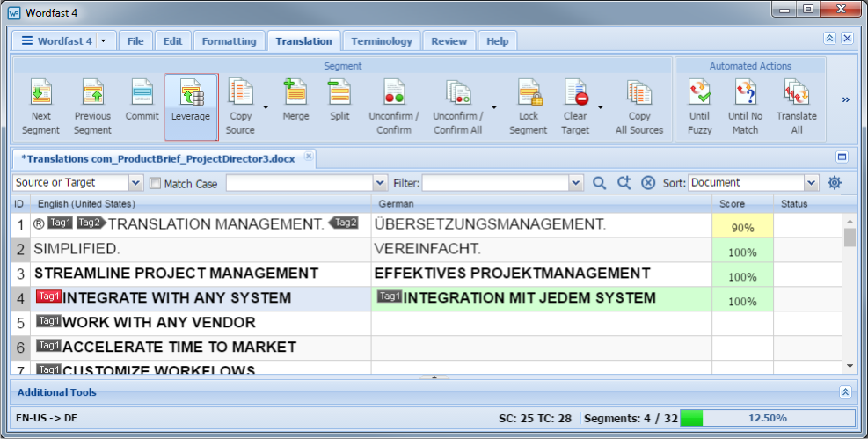Copy Source into target
This screenshot has height=439, width=868.
pos(240,106)
